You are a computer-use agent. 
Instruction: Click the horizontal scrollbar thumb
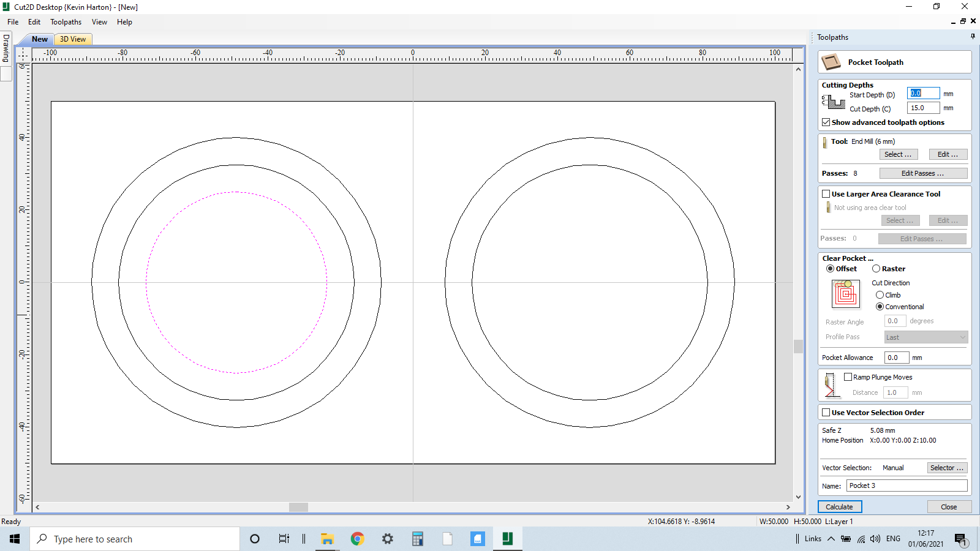(x=298, y=507)
